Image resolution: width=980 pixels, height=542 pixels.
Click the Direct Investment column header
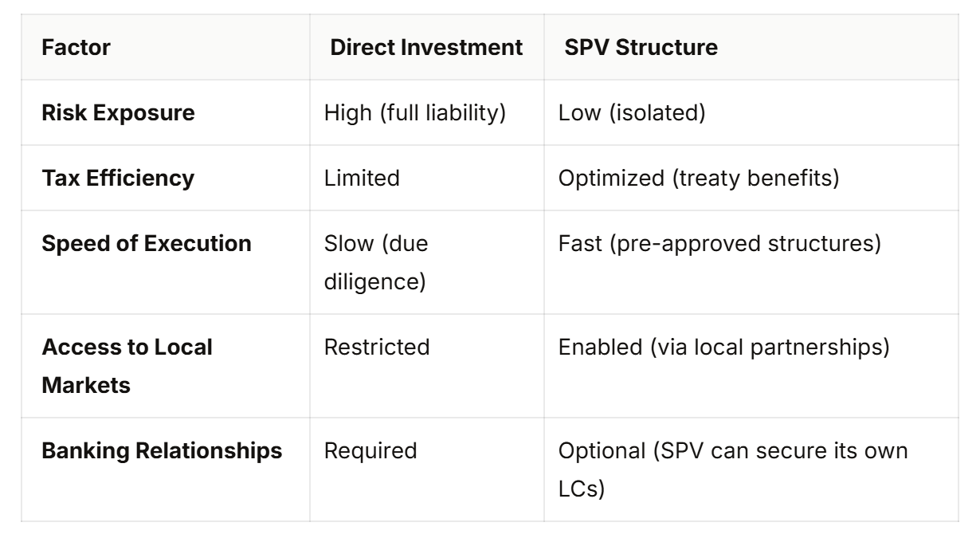426,47
